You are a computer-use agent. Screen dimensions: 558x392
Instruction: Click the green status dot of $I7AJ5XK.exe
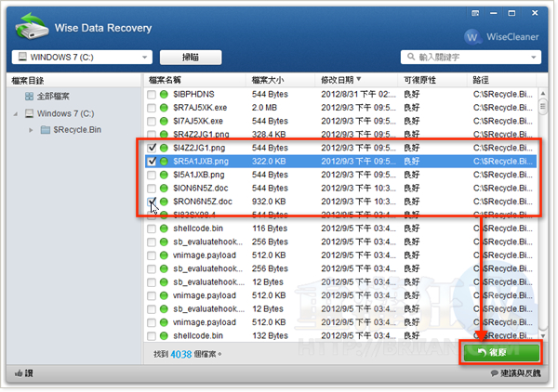pyautogui.click(x=164, y=121)
